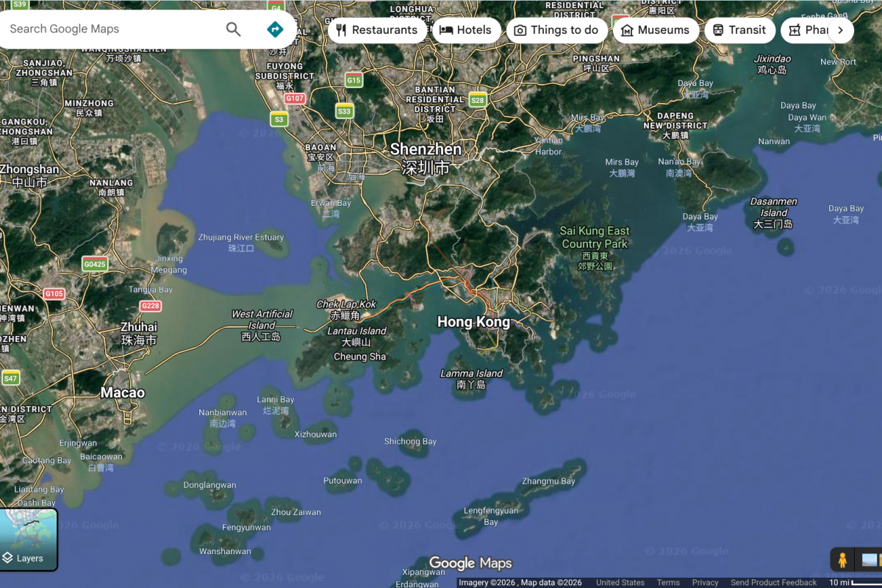Viewport: 882px width, 588px height.
Task: Expand more category chips with the right chevron
Action: click(840, 30)
